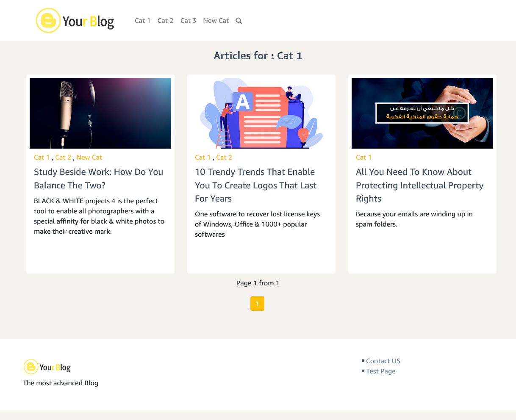Open article 'Study Beside Work: How Do You Balance The Two?'
This screenshot has width=516, height=420.
click(99, 179)
